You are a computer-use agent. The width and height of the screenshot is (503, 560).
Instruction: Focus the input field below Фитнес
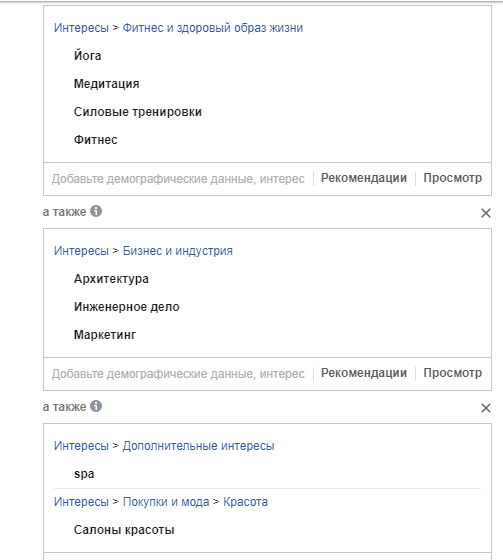(178, 179)
